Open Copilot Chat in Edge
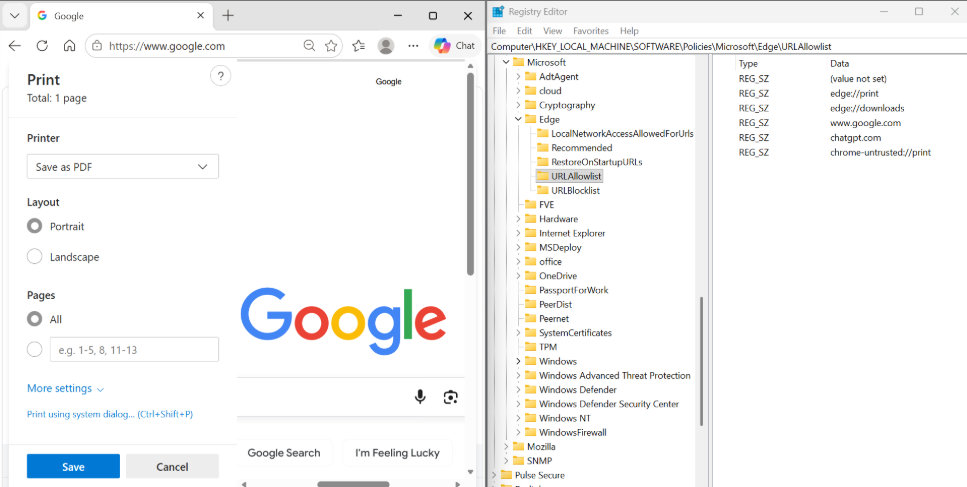Screen dimensions: 967x487 coord(454,46)
